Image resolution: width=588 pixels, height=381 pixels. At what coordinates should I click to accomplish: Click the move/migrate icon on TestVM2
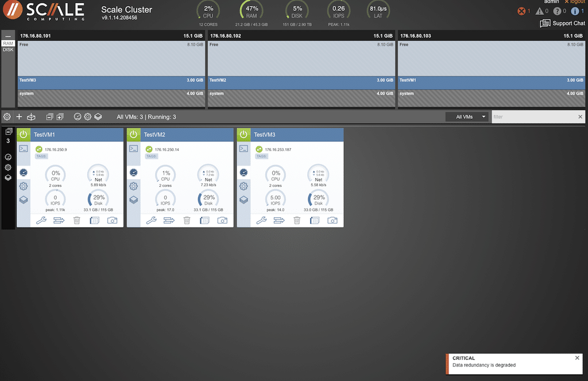click(x=169, y=220)
